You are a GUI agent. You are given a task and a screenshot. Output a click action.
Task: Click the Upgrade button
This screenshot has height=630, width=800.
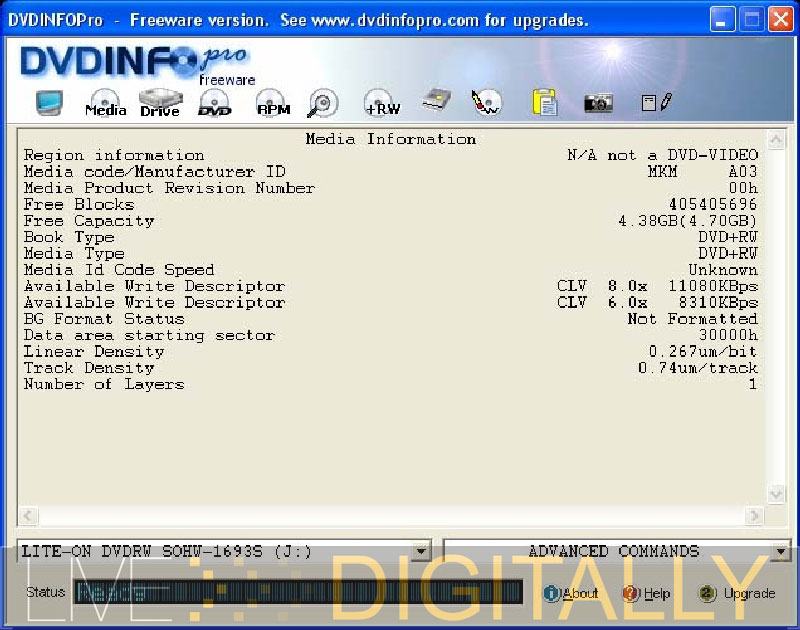coord(737,593)
